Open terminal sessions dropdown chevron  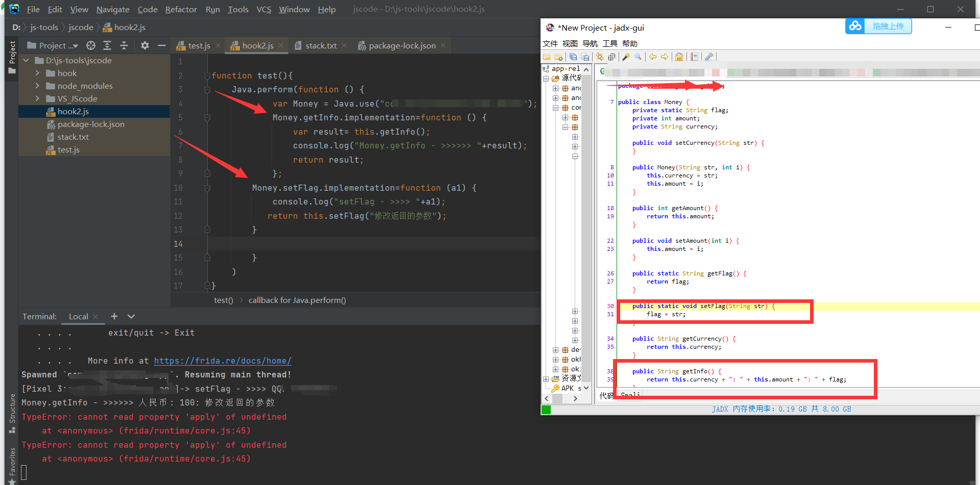point(131,316)
